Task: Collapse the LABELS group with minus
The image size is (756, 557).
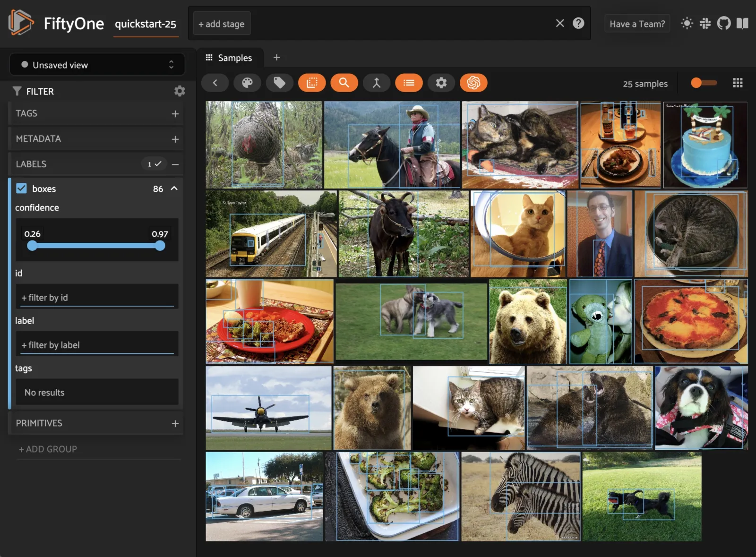Action: point(175,164)
